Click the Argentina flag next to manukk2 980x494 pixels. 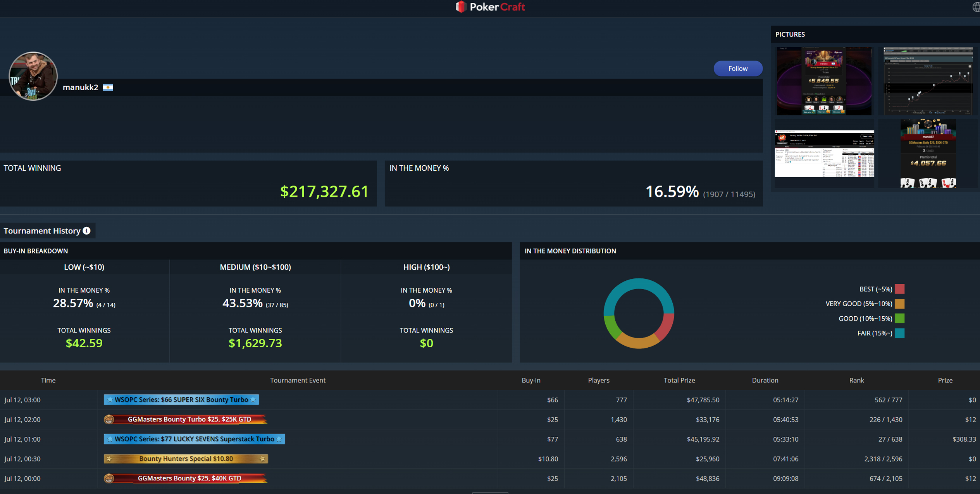pos(108,87)
